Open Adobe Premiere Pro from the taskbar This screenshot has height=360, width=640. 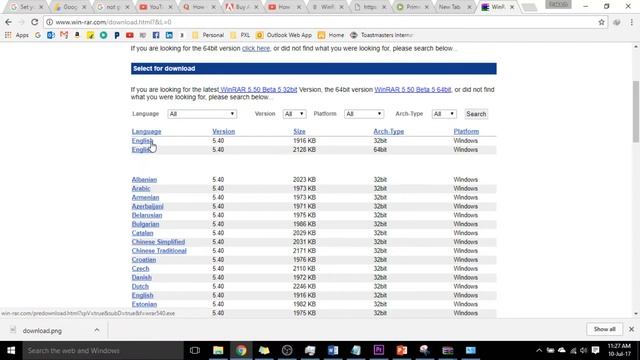pyautogui.click(x=379, y=351)
